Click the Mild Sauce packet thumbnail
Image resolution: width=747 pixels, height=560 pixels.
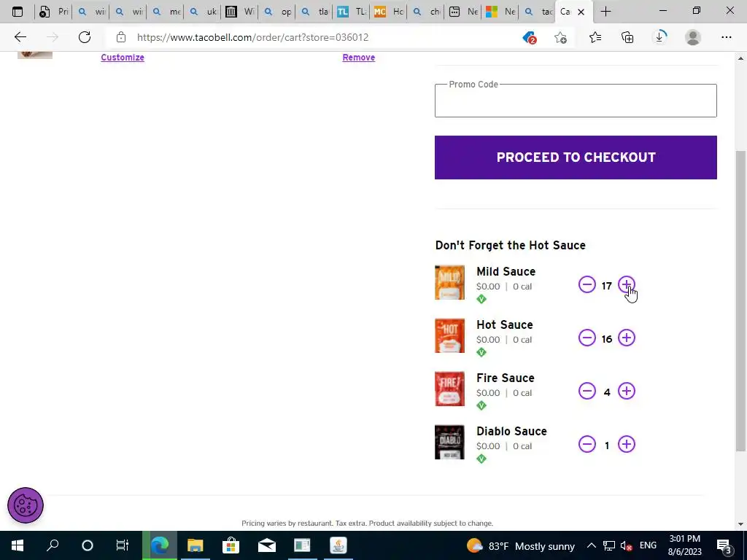pyautogui.click(x=449, y=283)
